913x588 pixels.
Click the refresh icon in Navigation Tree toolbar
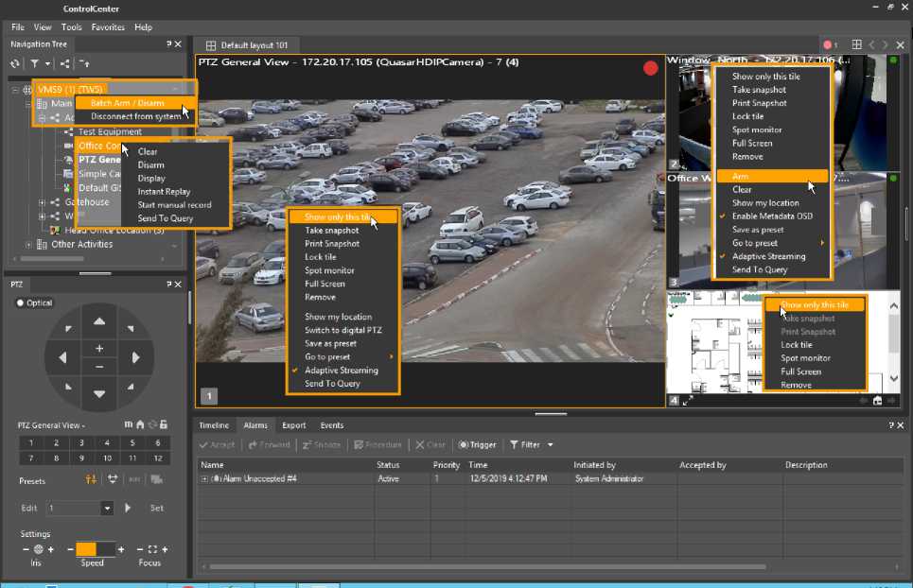(15, 63)
